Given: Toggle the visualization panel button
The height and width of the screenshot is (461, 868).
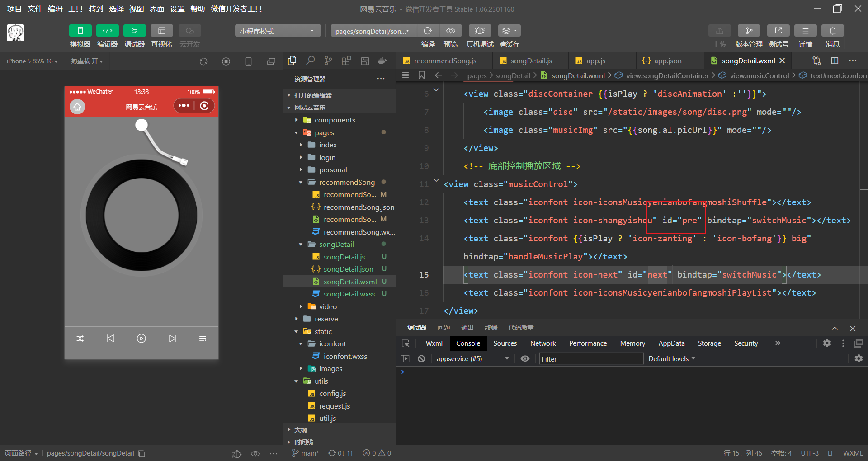Looking at the screenshot, I should [161, 31].
